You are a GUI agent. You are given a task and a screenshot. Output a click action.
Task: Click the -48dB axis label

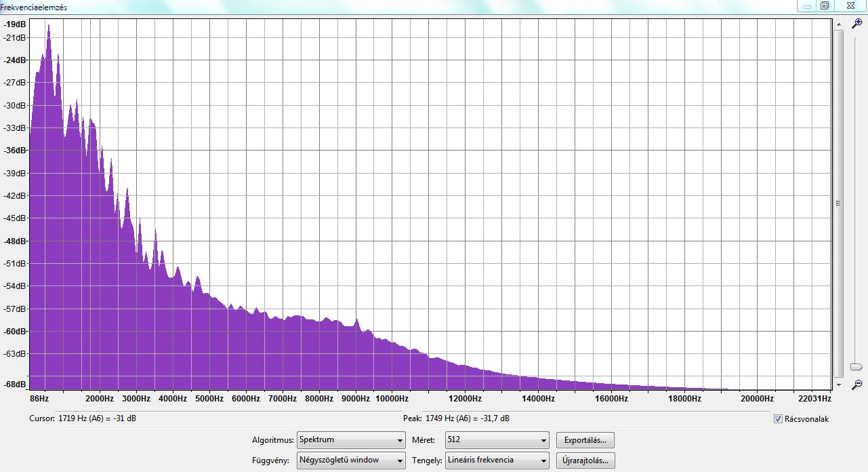[14, 241]
